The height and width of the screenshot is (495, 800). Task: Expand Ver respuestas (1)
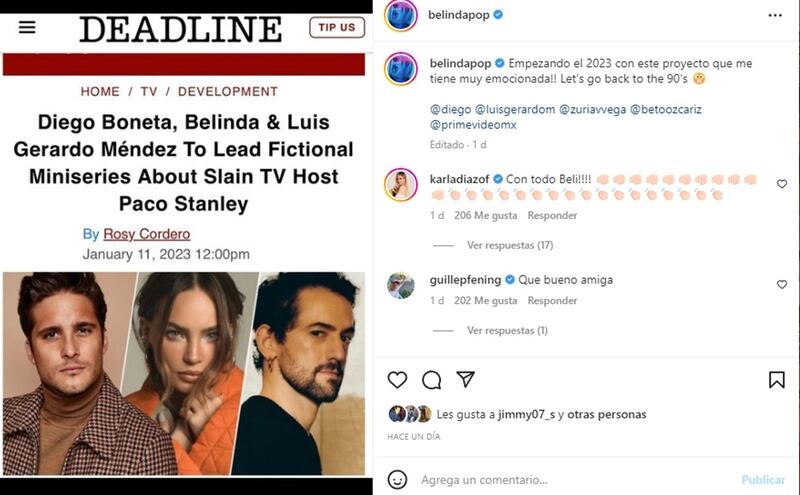click(x=507, y=331)
